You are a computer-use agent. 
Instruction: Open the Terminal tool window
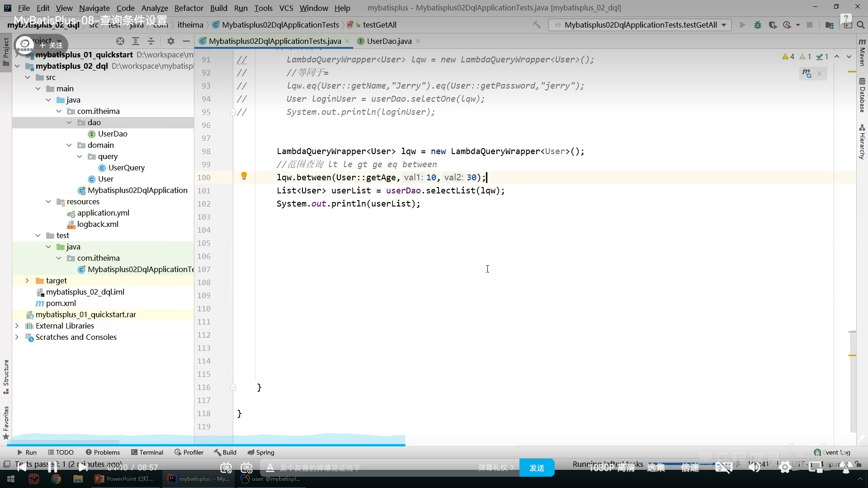click(x=147, y=452)
